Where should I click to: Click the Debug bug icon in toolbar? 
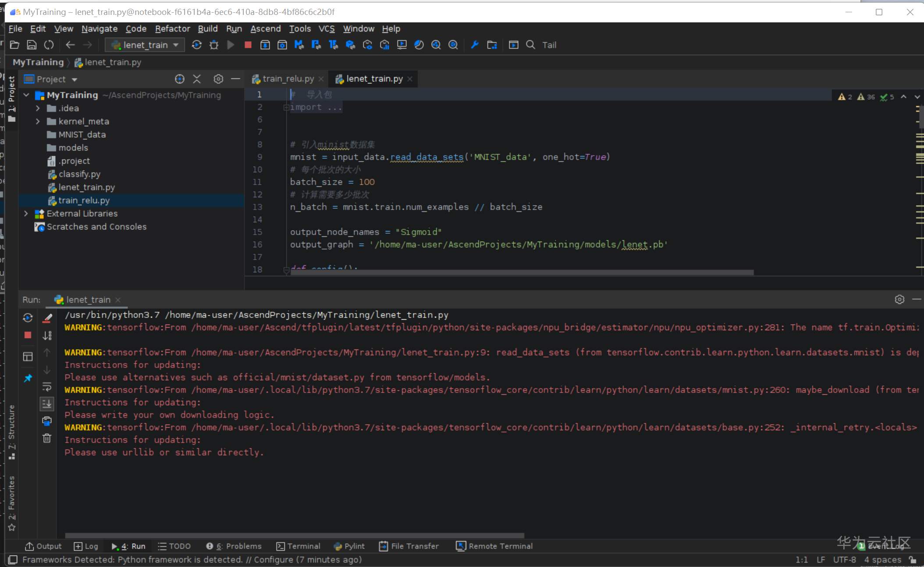pos(214,45)
